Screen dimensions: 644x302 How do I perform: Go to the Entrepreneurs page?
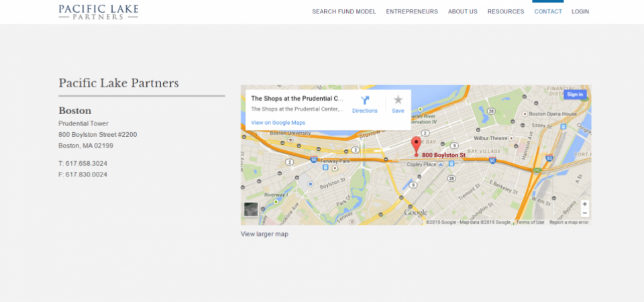[x=412, y=11]
